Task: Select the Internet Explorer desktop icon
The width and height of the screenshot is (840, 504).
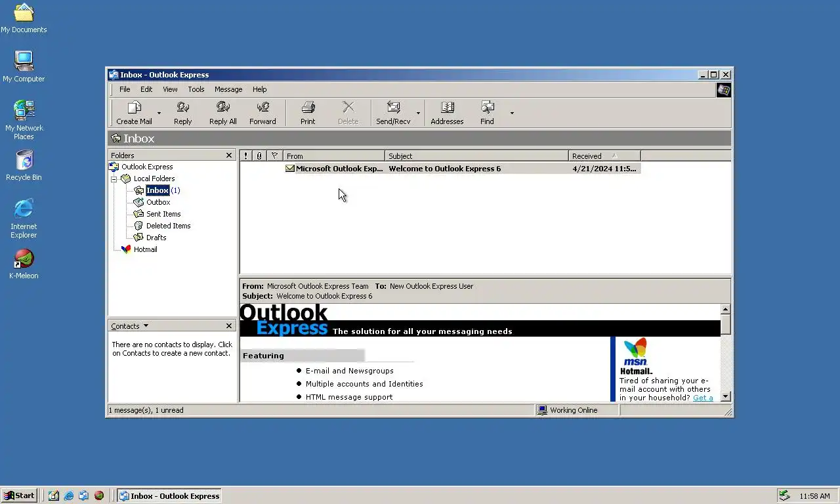Action: (x=24, y=219)
